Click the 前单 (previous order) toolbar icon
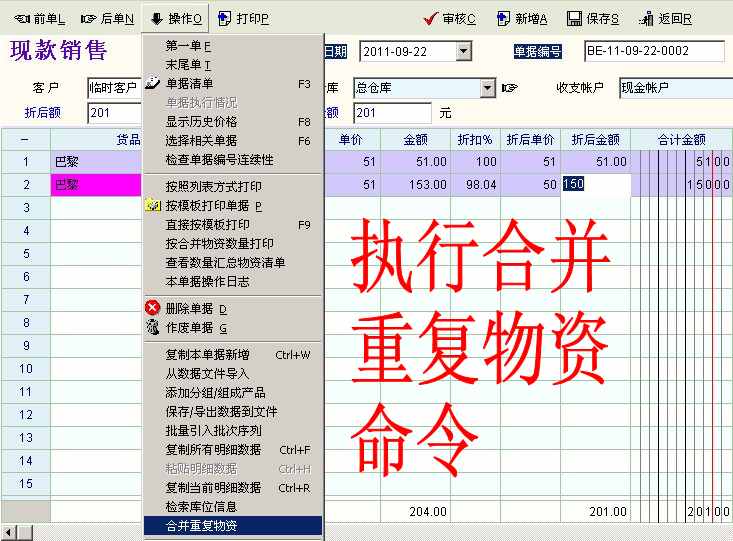Image resolution: width=733 pixels, height=541 pixels. coord(18,19)
